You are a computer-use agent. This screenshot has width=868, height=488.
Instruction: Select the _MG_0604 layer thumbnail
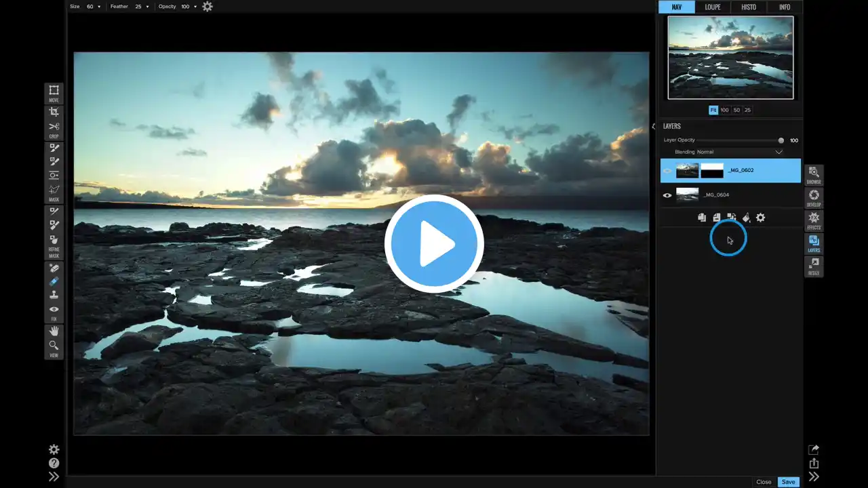(687, 195)
